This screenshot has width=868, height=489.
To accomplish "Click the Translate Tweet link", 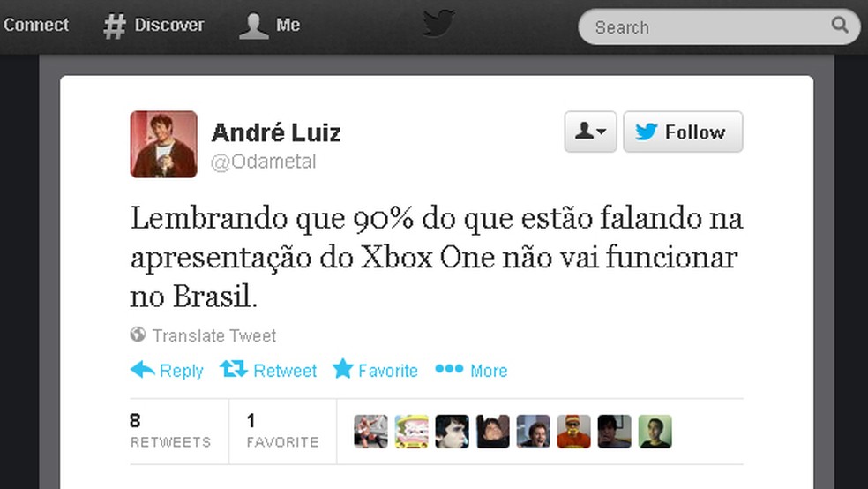I will [213, 335].
